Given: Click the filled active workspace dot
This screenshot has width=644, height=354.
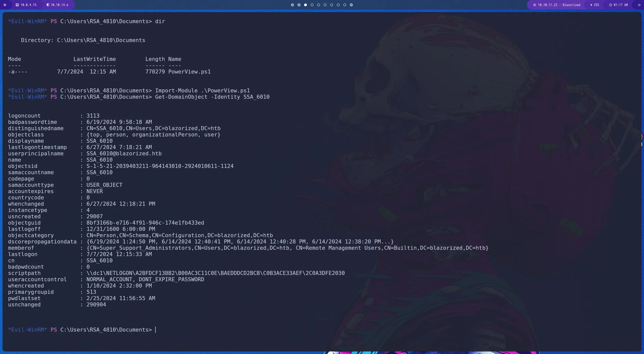Looking at the screenshot, I should 305,5.
